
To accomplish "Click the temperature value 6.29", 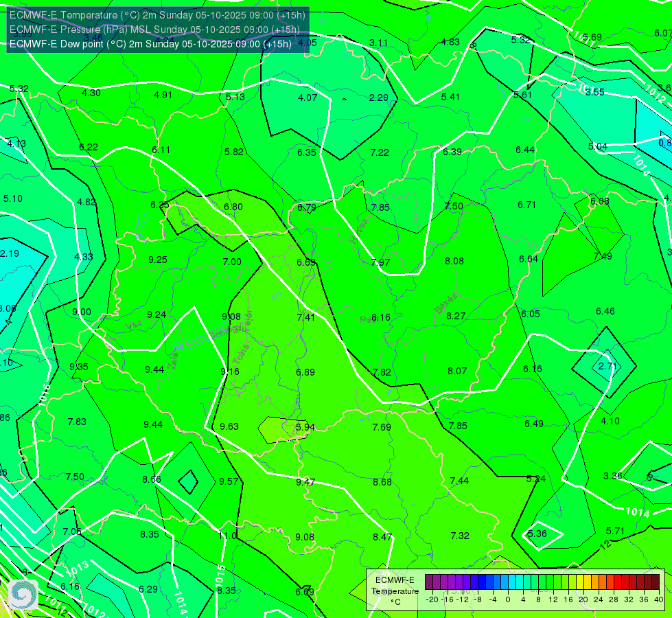I will (148, 589).
